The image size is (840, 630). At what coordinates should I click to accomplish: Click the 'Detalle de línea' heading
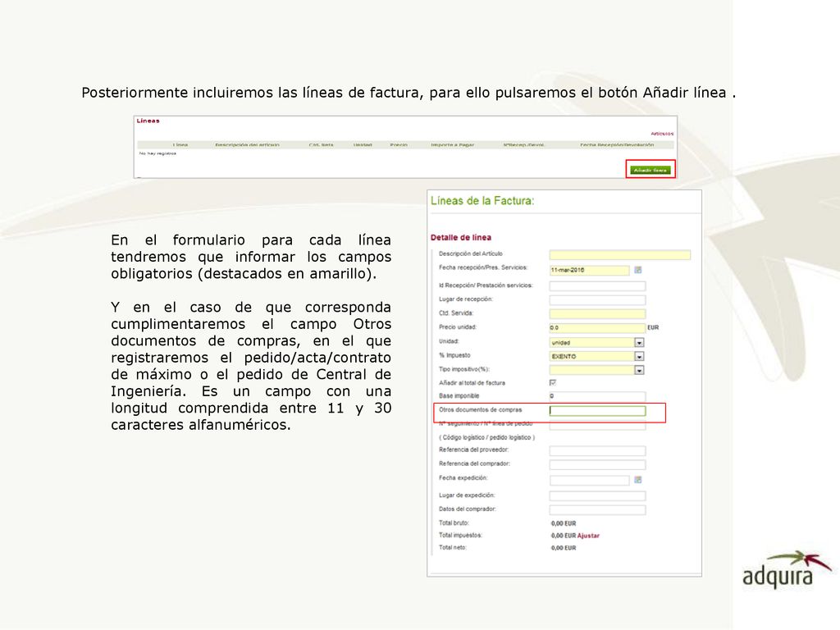[x=461, y=237]
